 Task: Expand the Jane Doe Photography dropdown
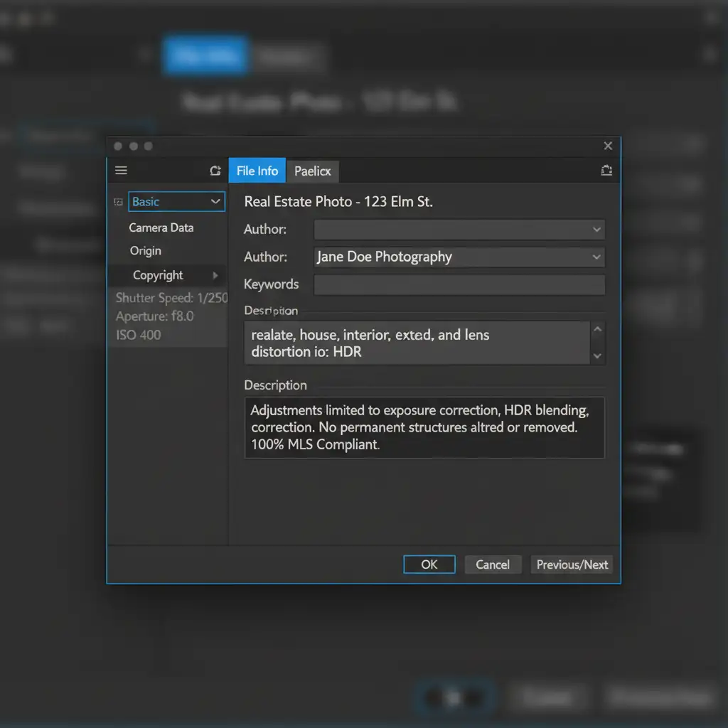(x=596, y=257)
